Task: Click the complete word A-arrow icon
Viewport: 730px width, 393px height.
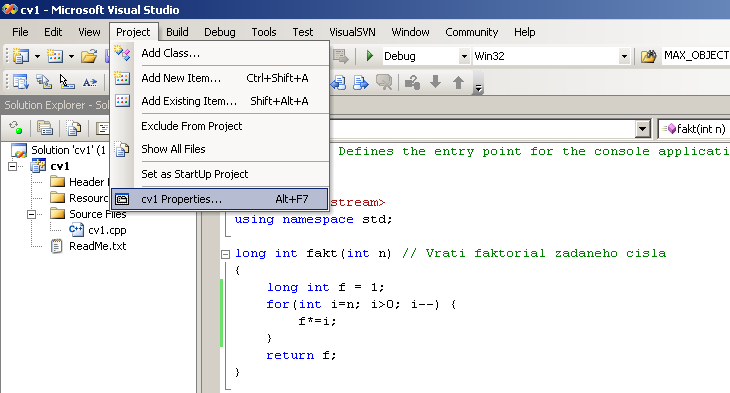Action: [x=89, y=82]
